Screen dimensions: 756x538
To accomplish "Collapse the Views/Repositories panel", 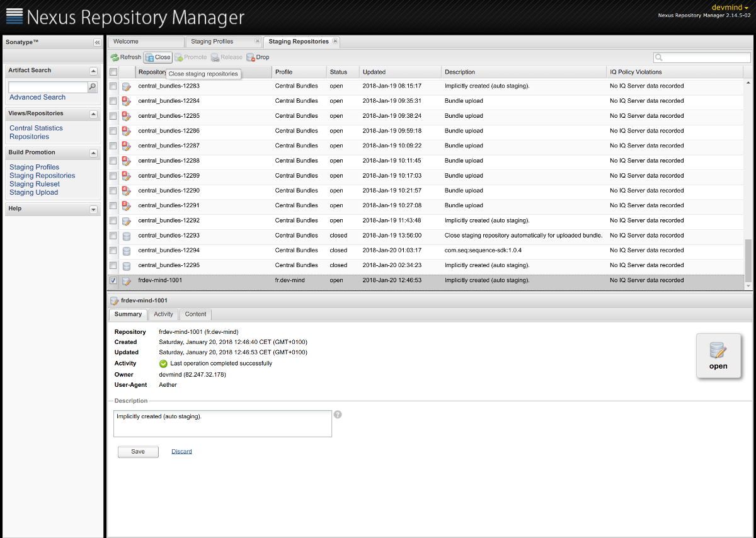I will tap(93, 115).
